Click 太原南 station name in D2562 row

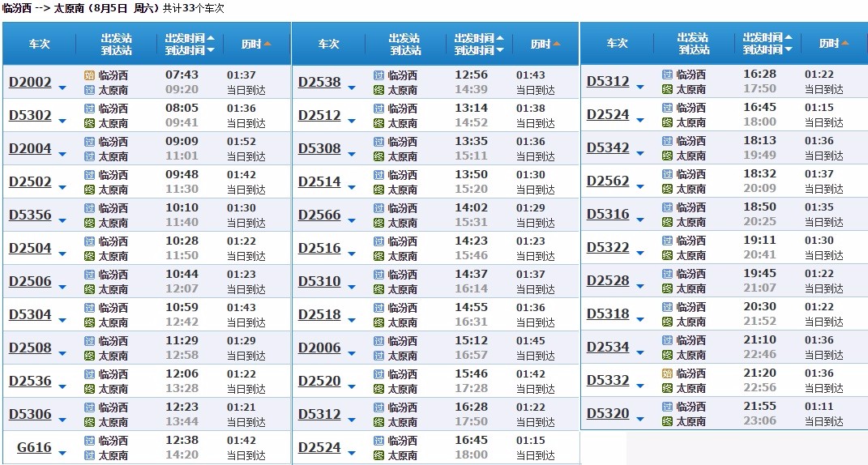[x=691, y=189]
